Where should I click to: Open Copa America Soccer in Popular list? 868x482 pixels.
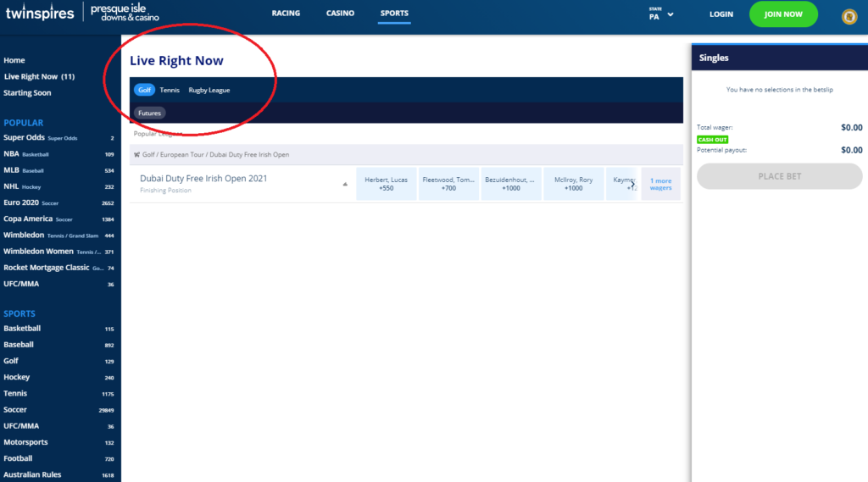click(58, 219)
